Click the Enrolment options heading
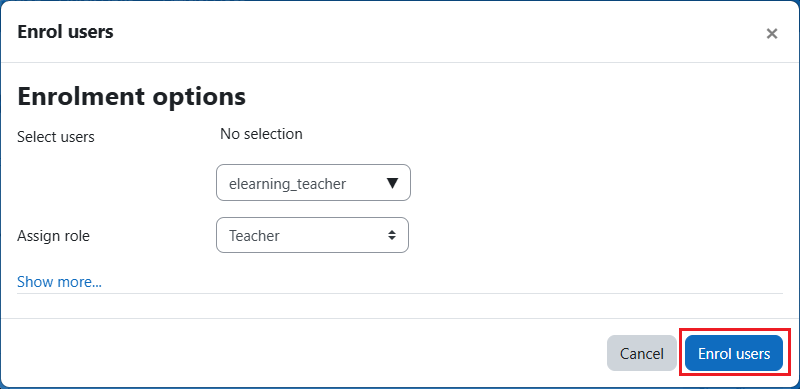 132,96
